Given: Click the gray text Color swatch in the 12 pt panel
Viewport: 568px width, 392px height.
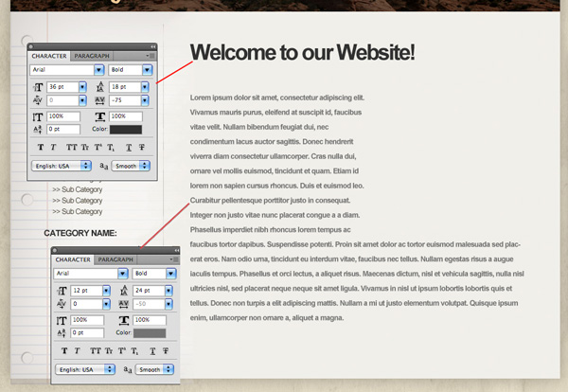Looking at the screenshot, I should pyautogui.click(x=150, y=333).
